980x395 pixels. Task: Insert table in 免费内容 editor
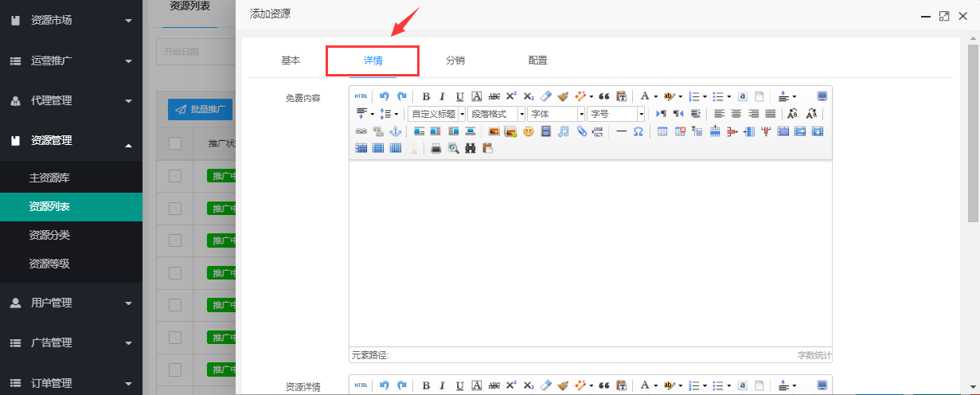662,131
